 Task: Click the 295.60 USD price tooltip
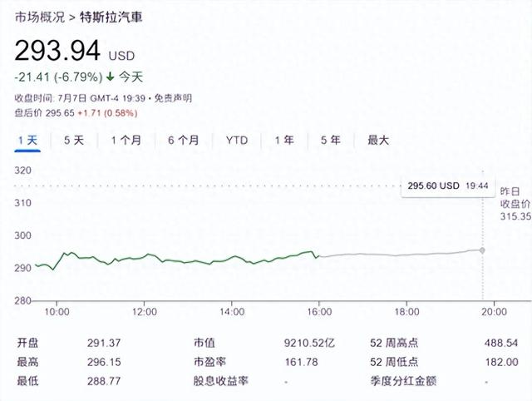tap(434, 185)
